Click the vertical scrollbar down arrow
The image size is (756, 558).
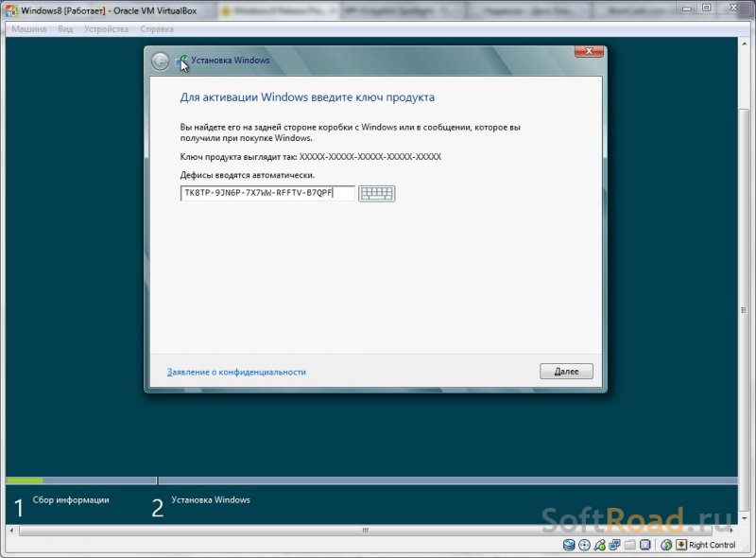tap(744, 518)
